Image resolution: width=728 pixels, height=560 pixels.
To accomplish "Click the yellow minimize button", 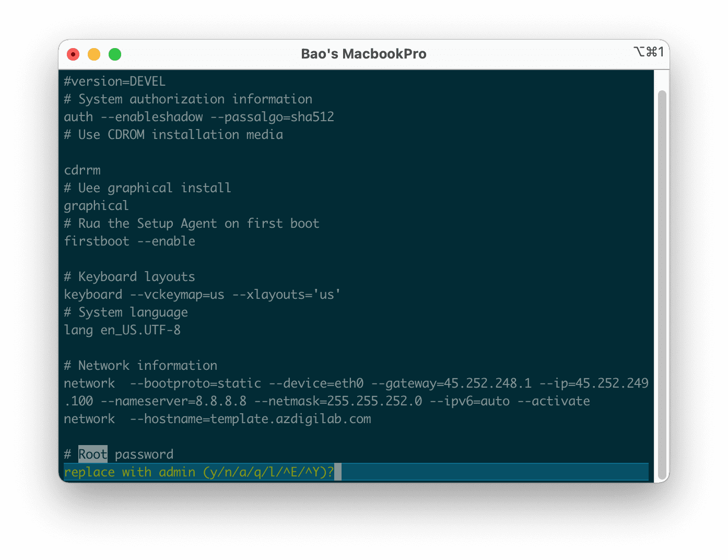I will (x=94, y=54).
